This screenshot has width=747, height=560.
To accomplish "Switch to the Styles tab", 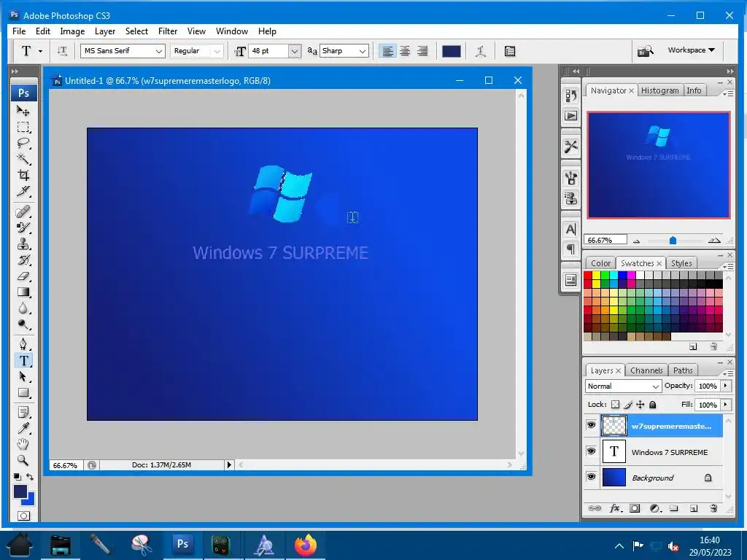I will click(x=681, y=263).
